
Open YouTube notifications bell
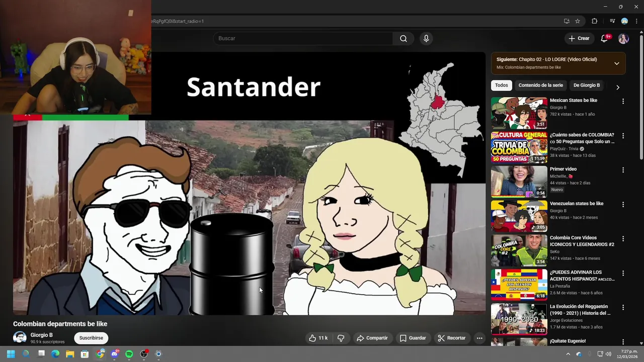pos(605,39)
